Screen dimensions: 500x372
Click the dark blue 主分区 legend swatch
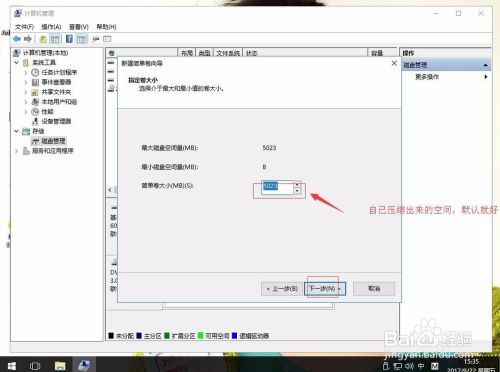139,336
